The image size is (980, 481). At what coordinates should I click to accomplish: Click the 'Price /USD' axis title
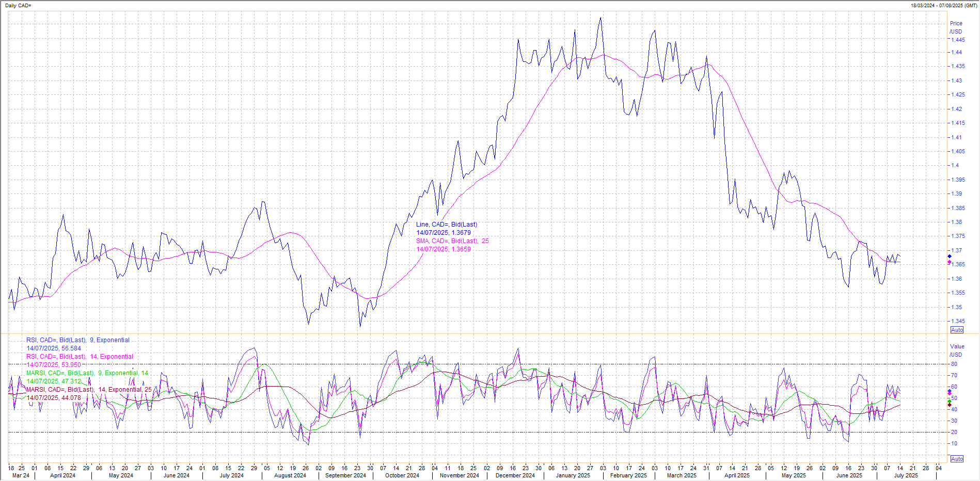pyautogui.click(x=956, y=27)
